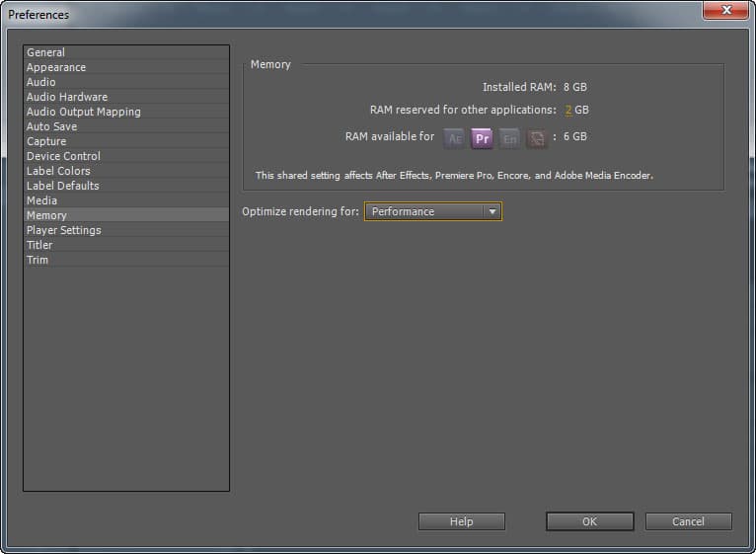Select the Media category

tap(126, 200)
